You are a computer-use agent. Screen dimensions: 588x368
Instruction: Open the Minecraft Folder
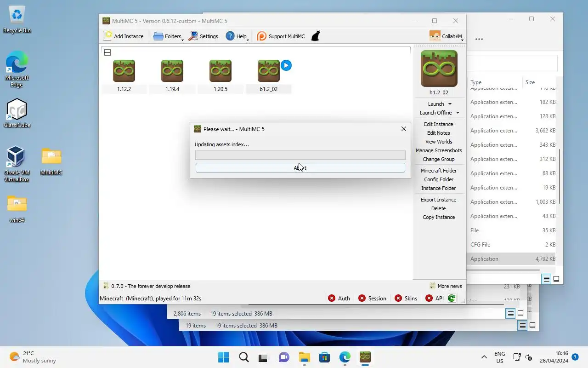(x=439, y=171)
